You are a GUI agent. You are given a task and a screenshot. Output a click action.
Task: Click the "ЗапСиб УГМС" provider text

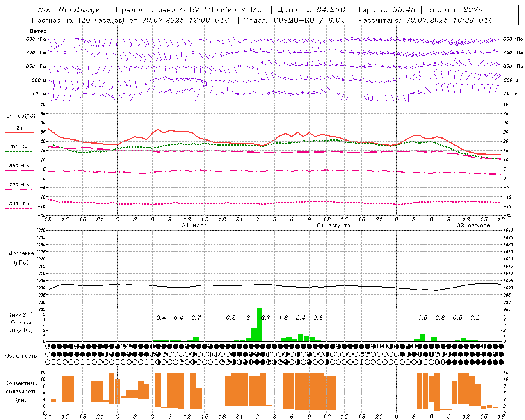pyautogui.click(x=235, y=10)
